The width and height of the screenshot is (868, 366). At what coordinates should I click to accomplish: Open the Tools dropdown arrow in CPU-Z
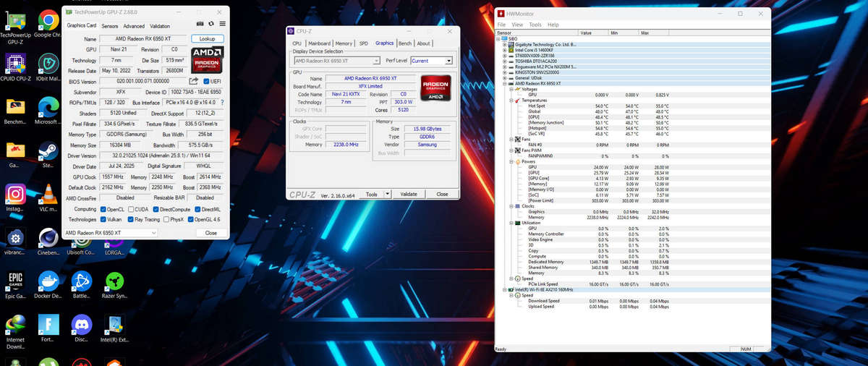387,194
